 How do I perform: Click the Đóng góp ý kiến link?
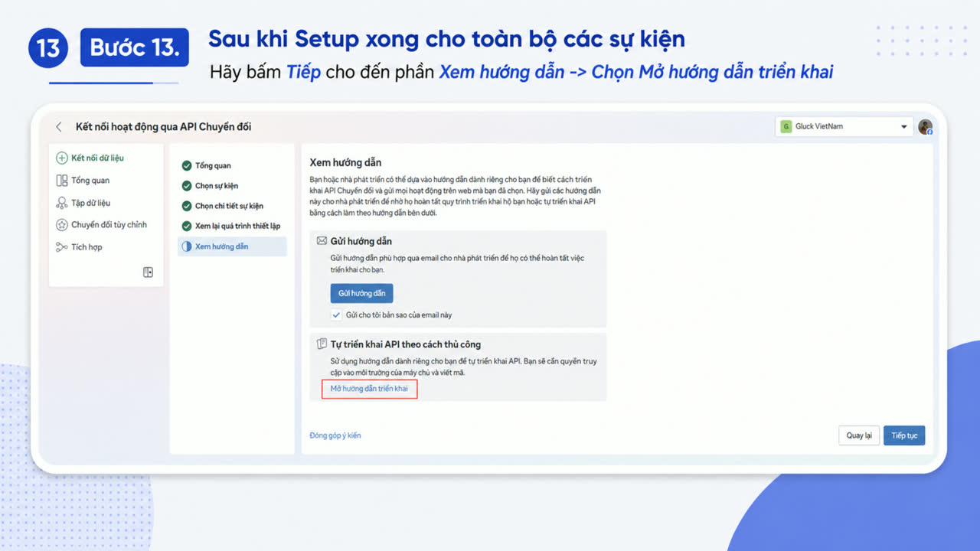335,435
